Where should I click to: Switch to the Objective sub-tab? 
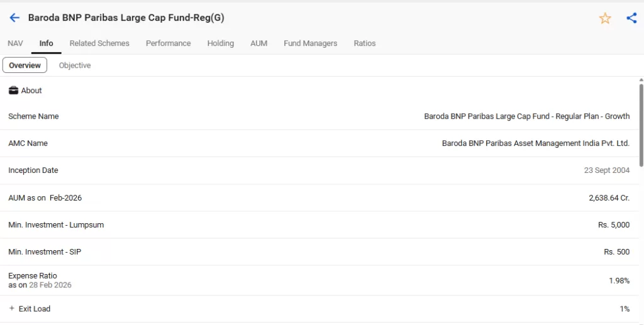75,65
